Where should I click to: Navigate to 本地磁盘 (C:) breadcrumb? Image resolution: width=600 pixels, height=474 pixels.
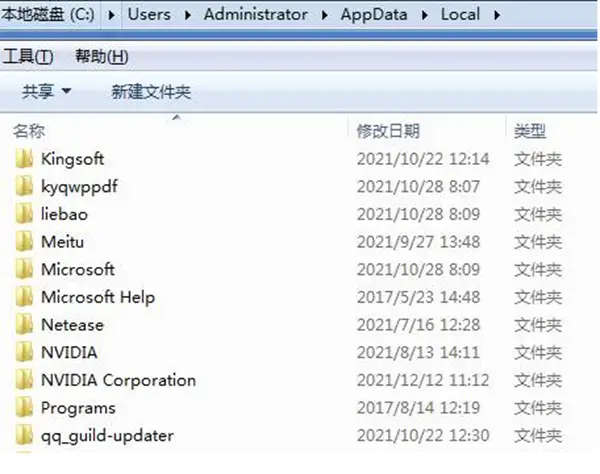tap(47, 15)
